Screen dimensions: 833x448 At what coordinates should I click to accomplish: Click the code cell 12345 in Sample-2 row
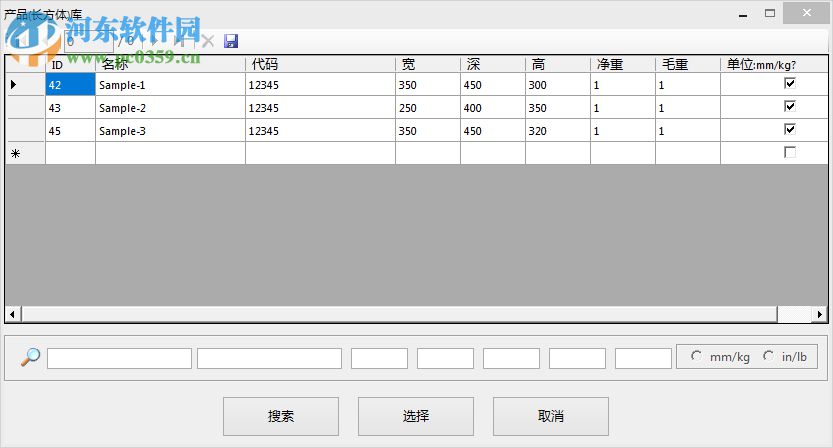pyautogui.click(x=320, y=108)
